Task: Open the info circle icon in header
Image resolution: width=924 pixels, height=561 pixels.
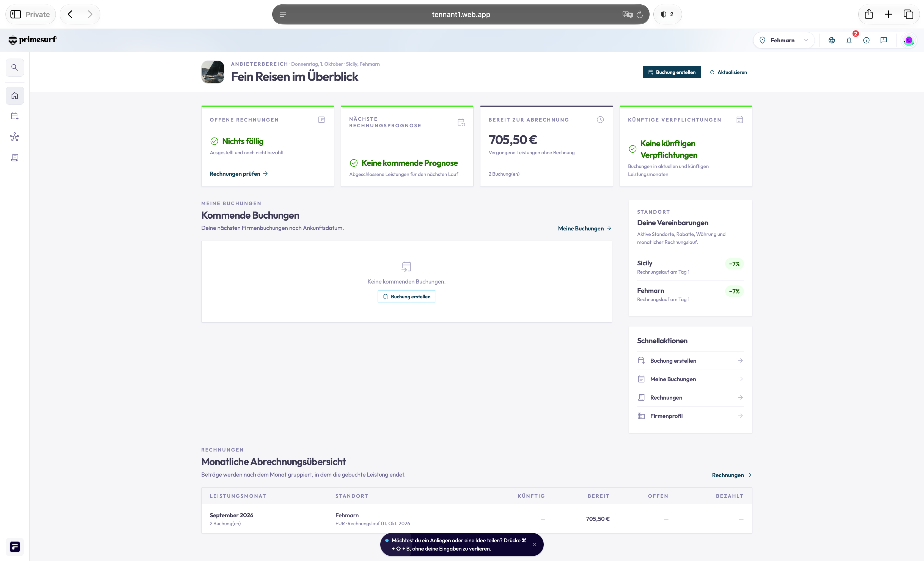Action: pyautogui.click(x=866, y=40)
